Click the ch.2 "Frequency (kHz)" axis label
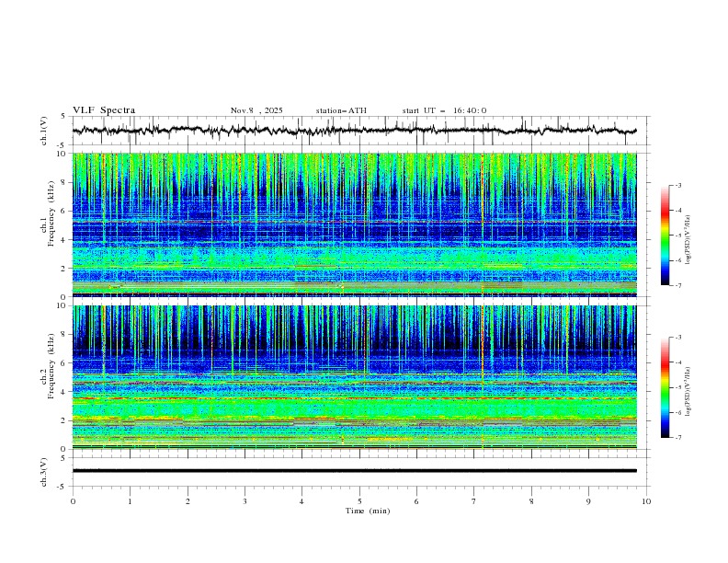 (51, 366)
